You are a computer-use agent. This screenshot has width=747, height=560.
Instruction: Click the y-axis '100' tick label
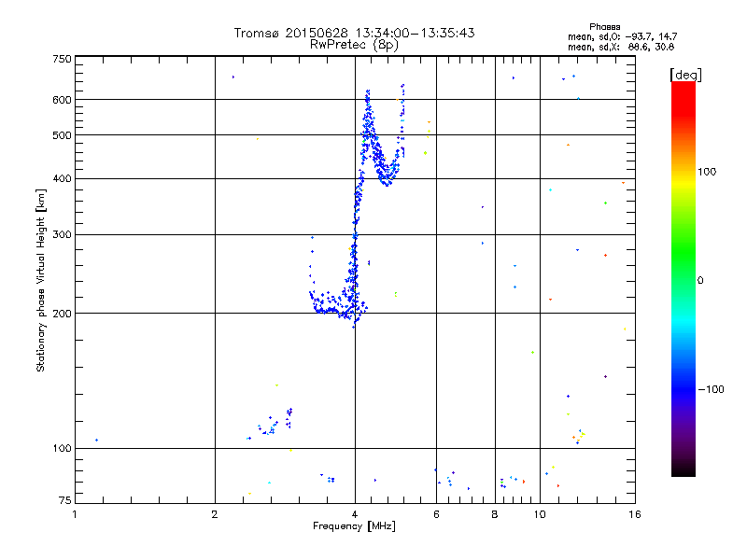(x=62, y=448)
